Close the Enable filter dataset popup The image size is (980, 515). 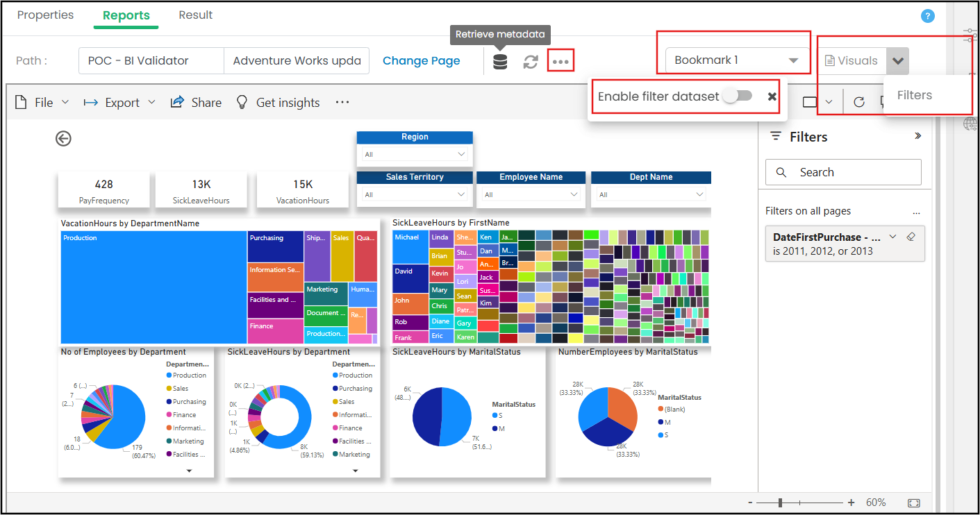pyautogui.click(x=772, y=96)
